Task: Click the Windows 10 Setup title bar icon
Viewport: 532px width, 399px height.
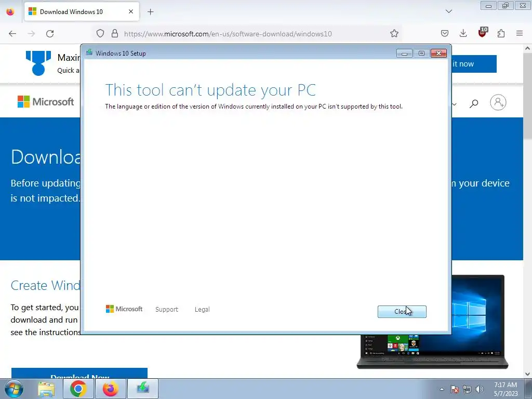Action: pyautogui.click(x=89, y=53)
